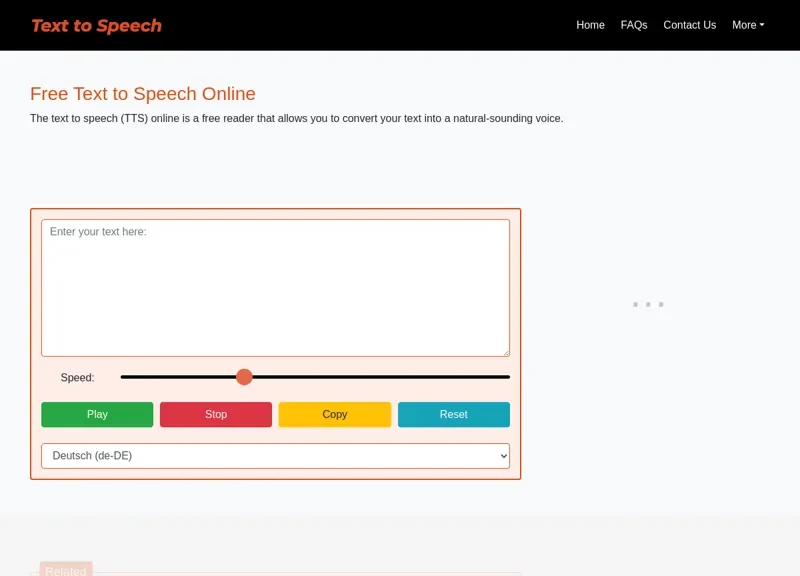Viewport: 800px width, 576px height.
Task: Copy the entered text with Copy
Action: [334, 414]
